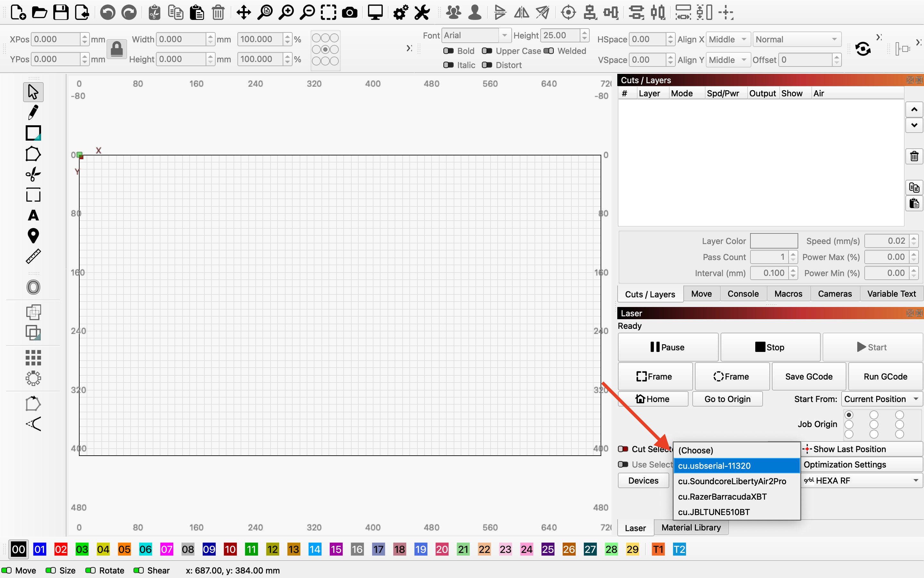Toggle the Bold text switch
Viewport: 924px width, 578px height.
448,51
